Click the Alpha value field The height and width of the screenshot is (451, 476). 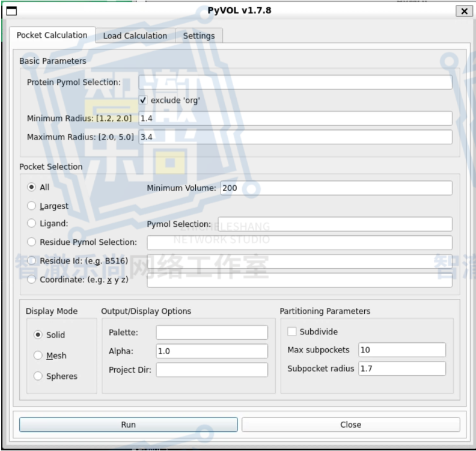(x=212, y=351)
